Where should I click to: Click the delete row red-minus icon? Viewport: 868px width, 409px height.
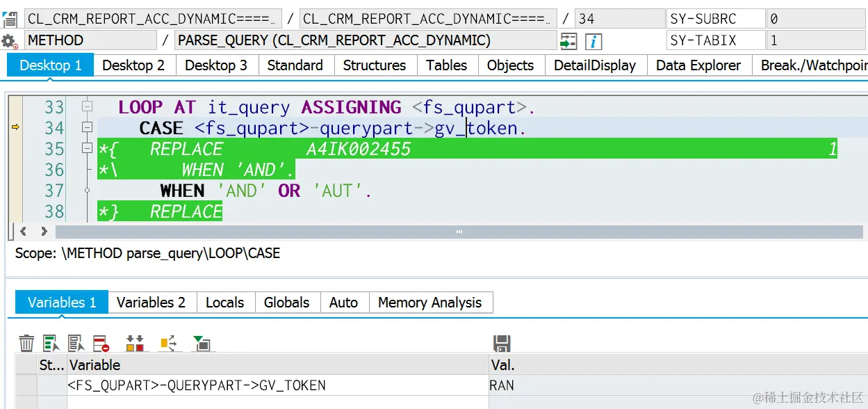coord(101,343)
